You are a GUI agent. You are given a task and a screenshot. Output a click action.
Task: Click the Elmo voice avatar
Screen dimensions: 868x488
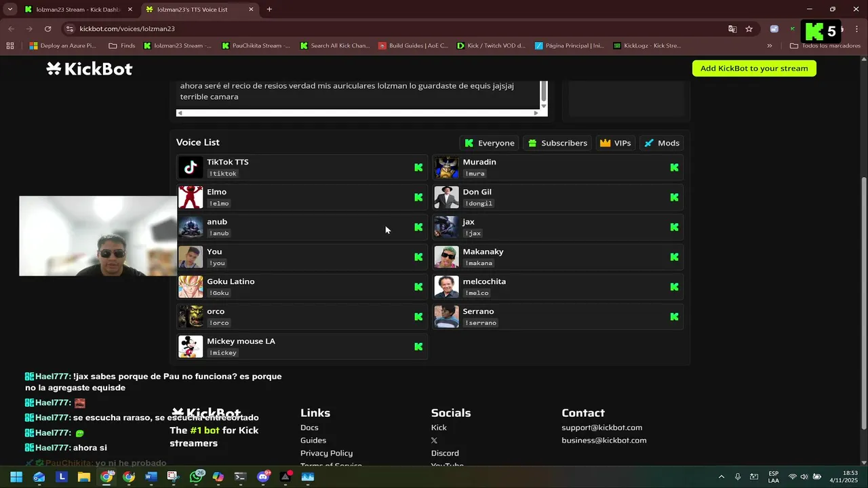coord(191,197)
